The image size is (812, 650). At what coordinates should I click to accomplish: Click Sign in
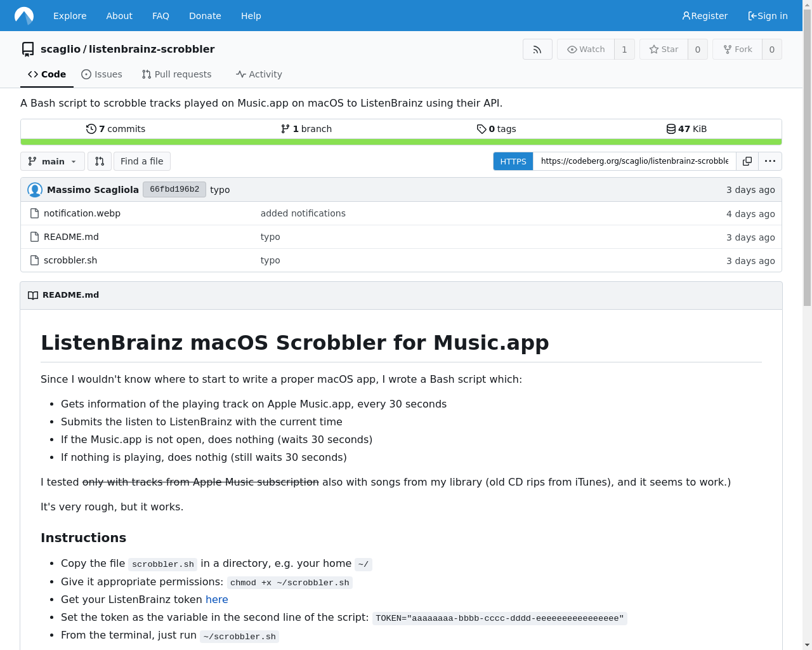(x=768, y=16)
